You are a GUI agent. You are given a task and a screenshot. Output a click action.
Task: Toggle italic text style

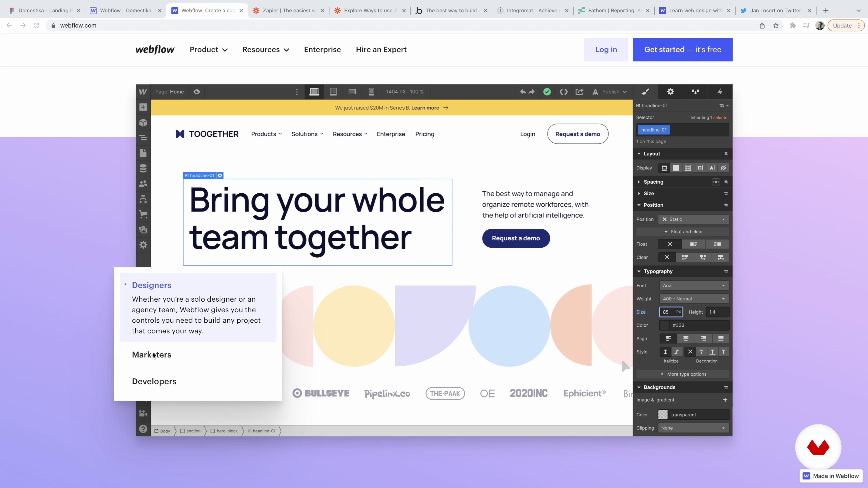676,352
